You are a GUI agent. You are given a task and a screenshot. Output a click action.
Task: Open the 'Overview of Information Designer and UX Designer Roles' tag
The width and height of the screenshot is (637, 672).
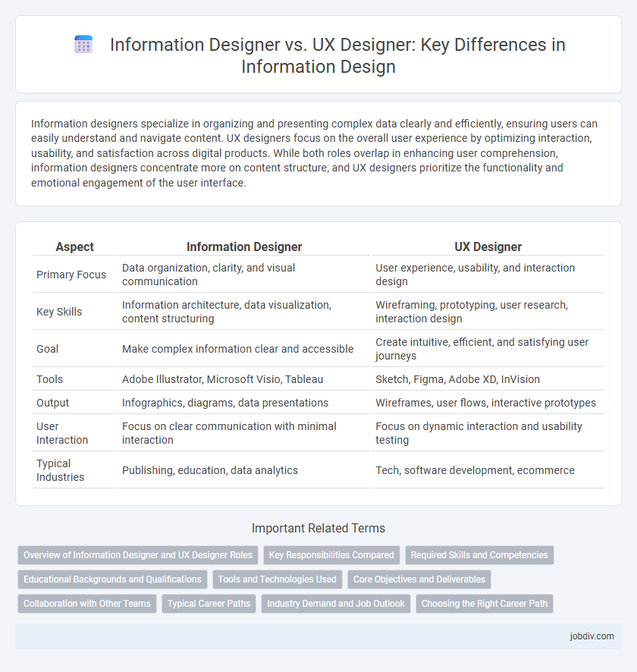pyautogui.click(x=138, y=555)
